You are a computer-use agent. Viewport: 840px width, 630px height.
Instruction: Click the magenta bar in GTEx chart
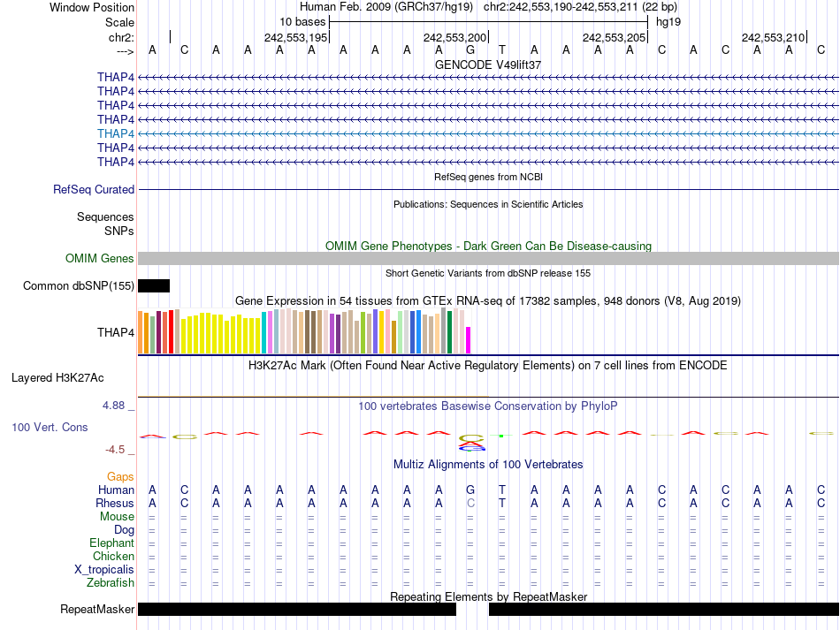point(469,340)
